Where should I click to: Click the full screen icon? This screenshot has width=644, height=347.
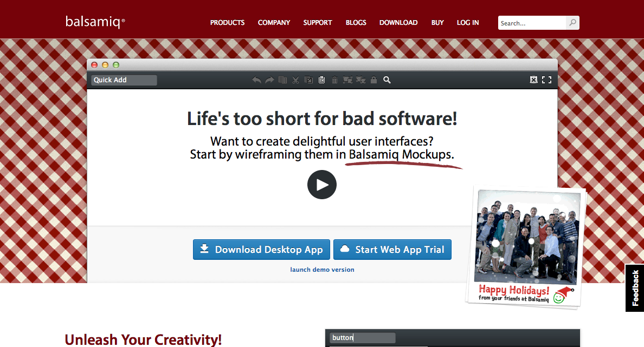[546, 80]
